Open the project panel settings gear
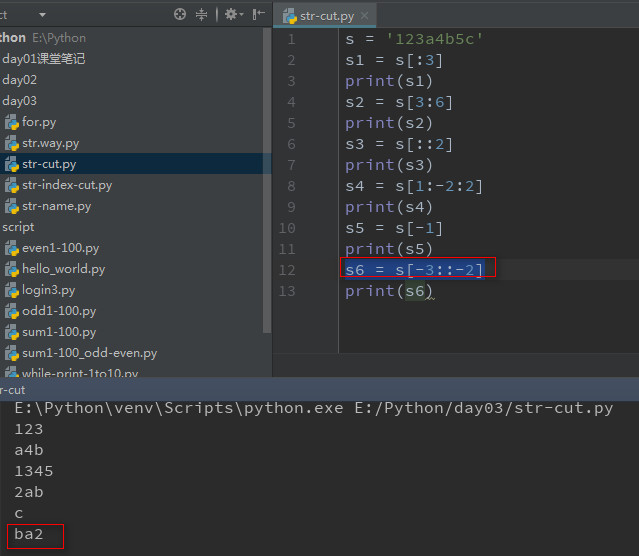This screenshot has width=639, height=556. tap(234, 15)
